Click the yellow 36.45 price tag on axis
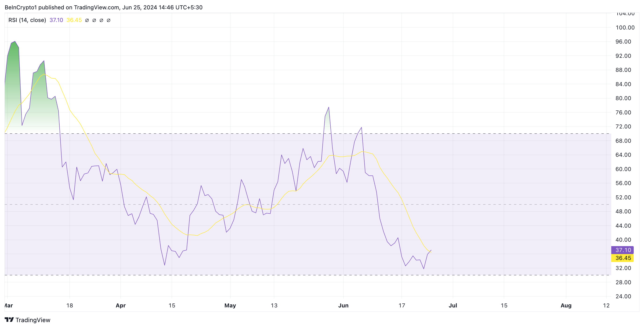The width and height of the screenshot is (644, 328). click(x=622, y=258)
